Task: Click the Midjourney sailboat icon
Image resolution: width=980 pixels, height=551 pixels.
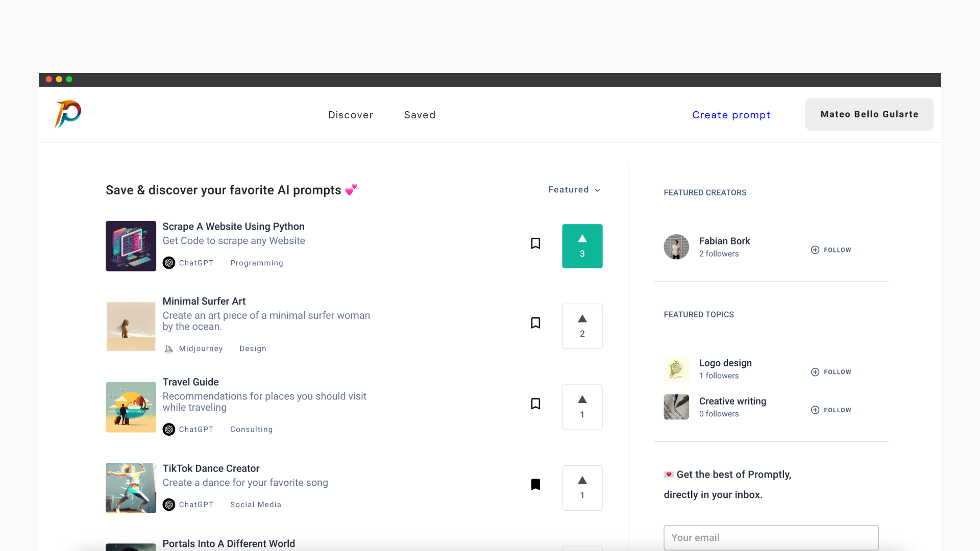Action: tap(169, 349)
